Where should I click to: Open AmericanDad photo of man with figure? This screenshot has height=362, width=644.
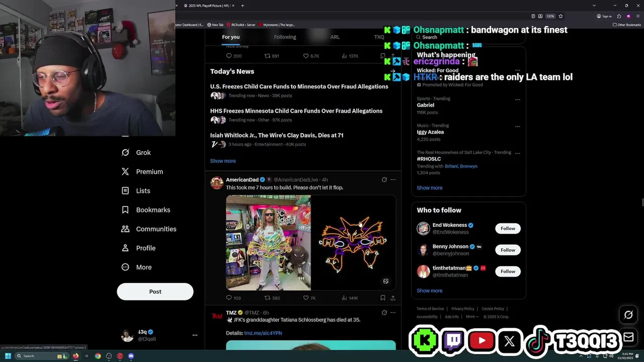tap(268, 243)
